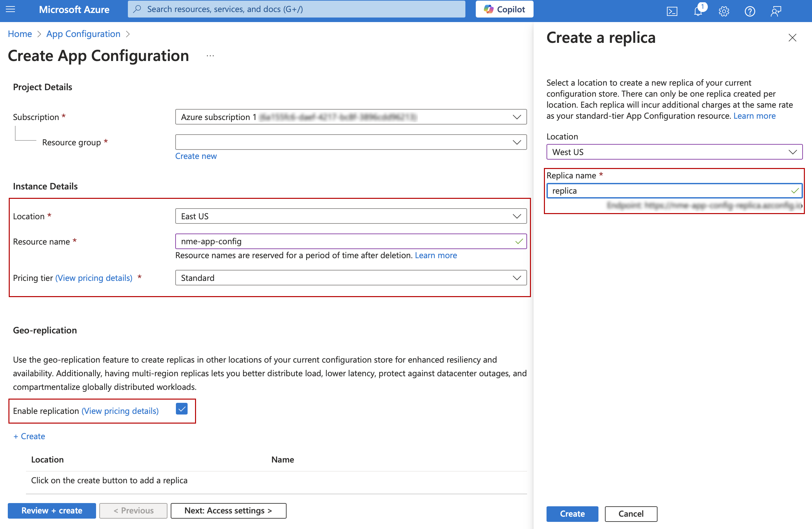Click + Create to add a replica

(29, 436)
